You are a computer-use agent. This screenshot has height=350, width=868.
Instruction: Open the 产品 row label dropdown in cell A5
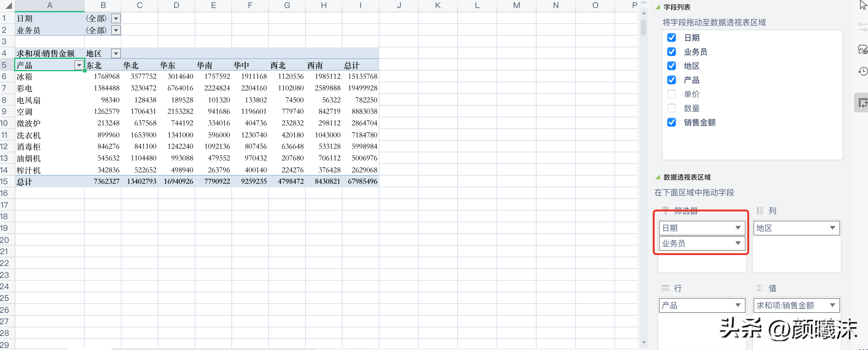79,65
